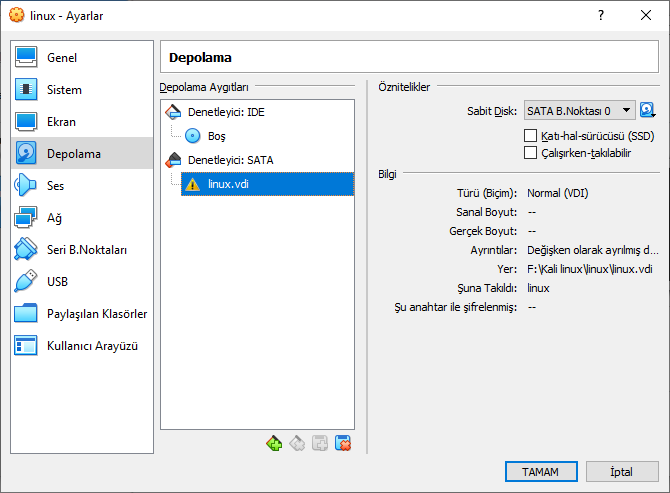
Task: Click the Ekran display icon
Action: click(26, 121)
